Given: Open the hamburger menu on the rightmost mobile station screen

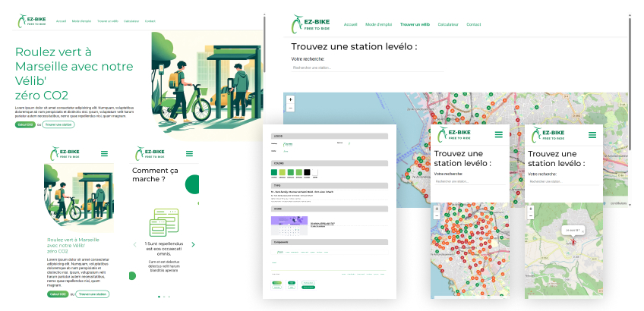Looking at the screenshot, I should click(x=594, y=134).
